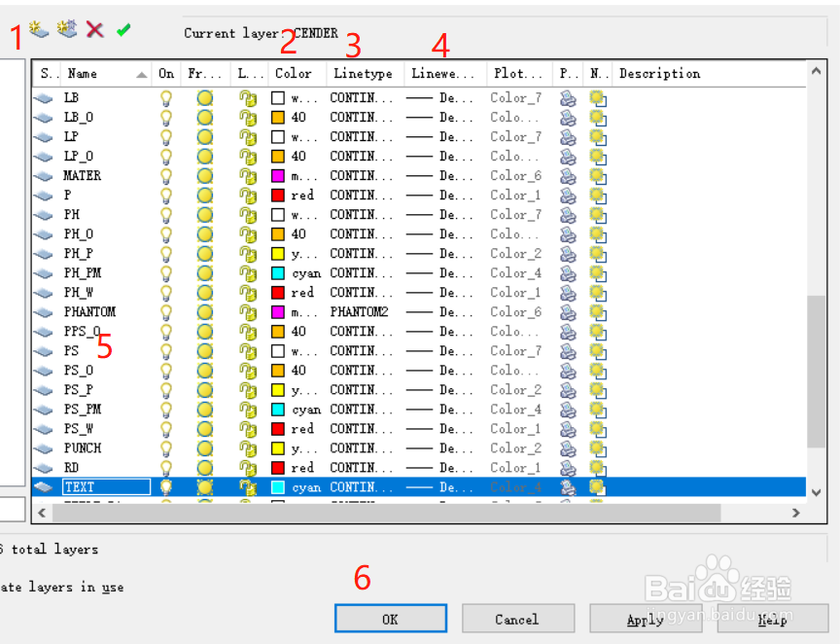Click new viewport freeze icon for layer TEXT
The width and height of the screenshot is (840, 644).
point(598,487)
